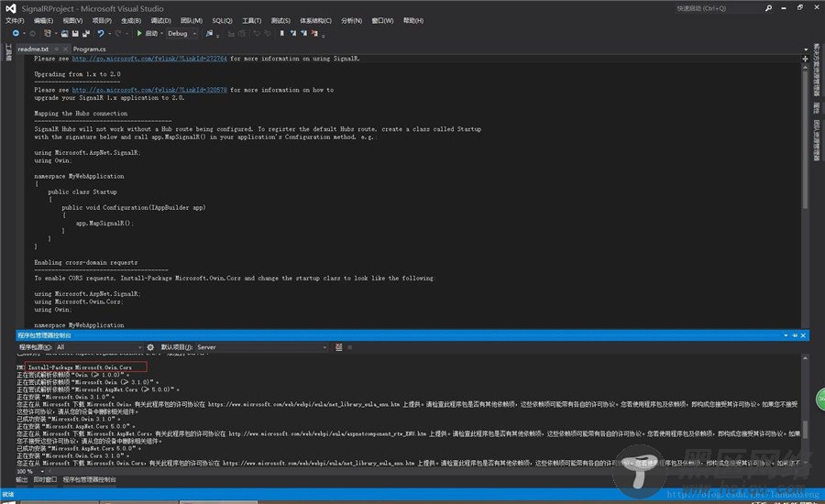This screenshot has height=504, width=825.
Task: Click the quick launch search magnifier icon
Action: 768,8
